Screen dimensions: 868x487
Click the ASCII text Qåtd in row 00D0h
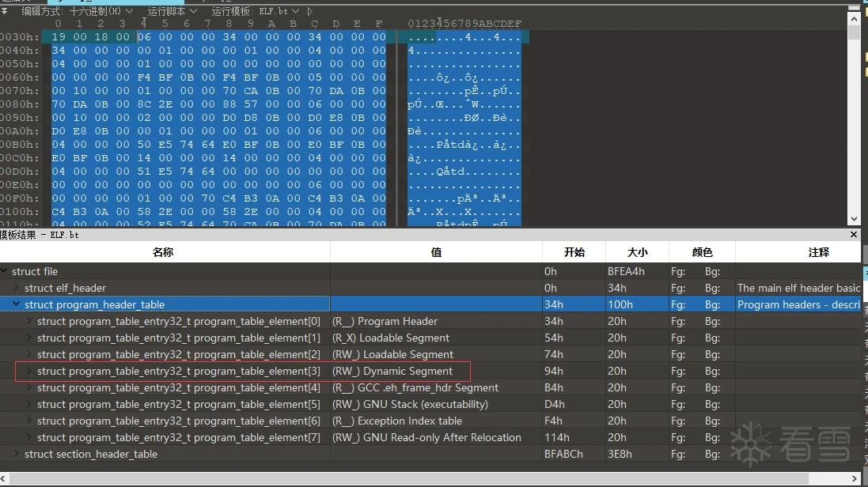coord(450,172)
